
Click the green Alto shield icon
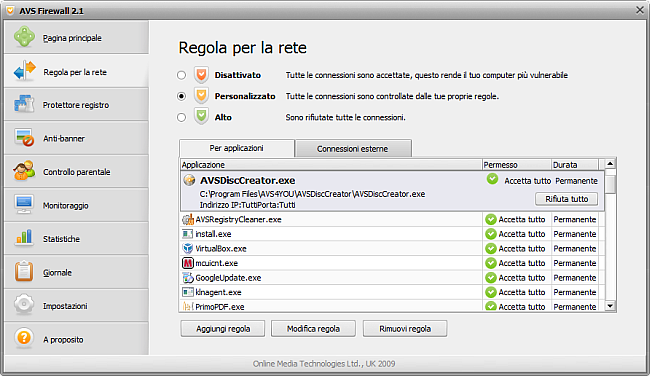click(201, 116)
